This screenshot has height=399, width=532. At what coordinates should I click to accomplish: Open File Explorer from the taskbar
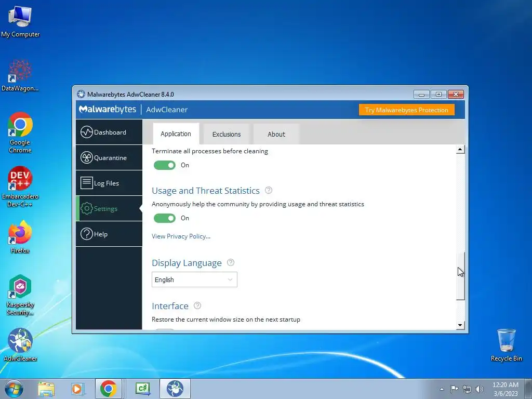(46, 389)
